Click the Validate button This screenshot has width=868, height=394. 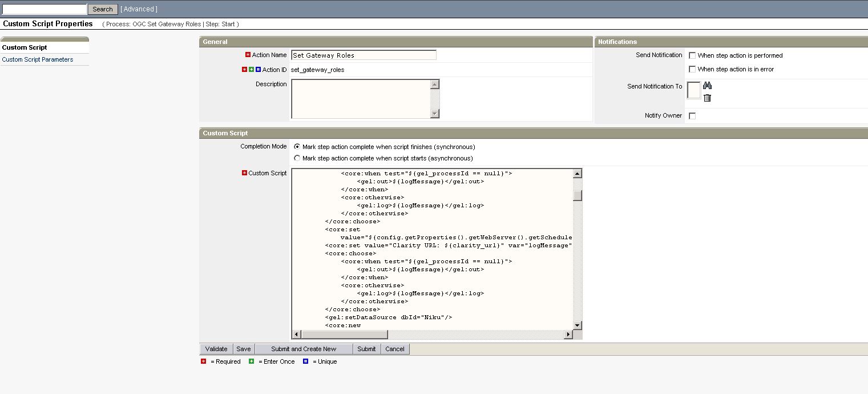(x=216, y=349)
